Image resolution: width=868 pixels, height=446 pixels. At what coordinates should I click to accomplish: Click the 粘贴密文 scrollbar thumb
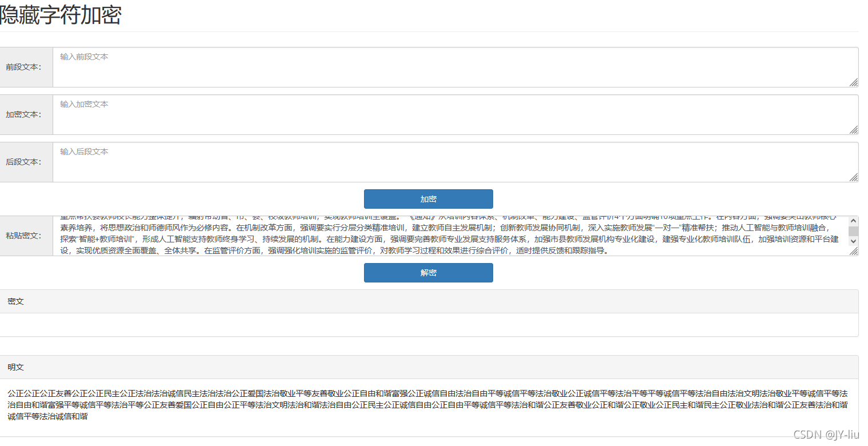click(x=853, y=231)
